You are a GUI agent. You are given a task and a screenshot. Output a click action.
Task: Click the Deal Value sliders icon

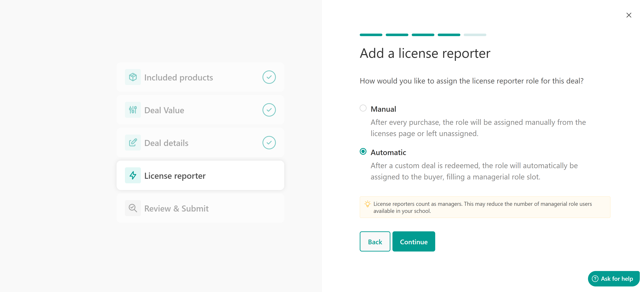[133, 110]
